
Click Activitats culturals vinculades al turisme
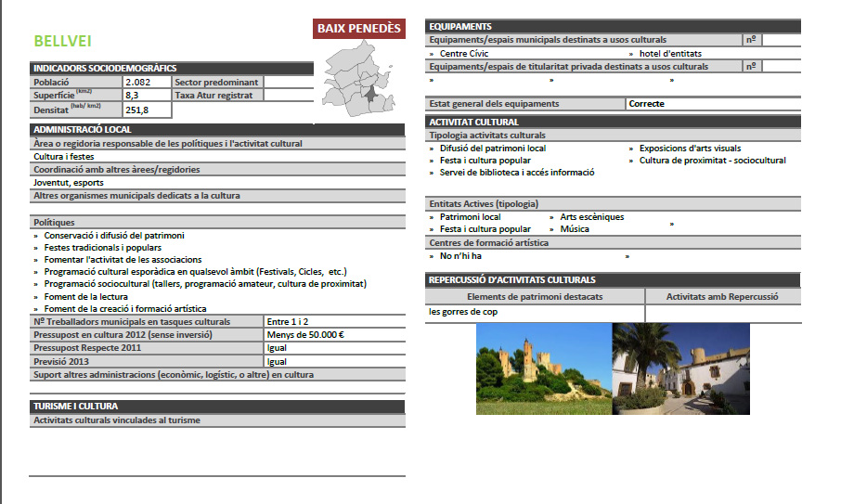(x=117, y=420)
